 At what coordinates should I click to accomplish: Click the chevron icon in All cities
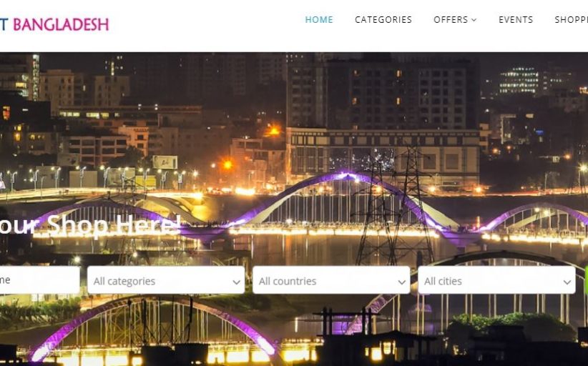(x=567, y=282)
